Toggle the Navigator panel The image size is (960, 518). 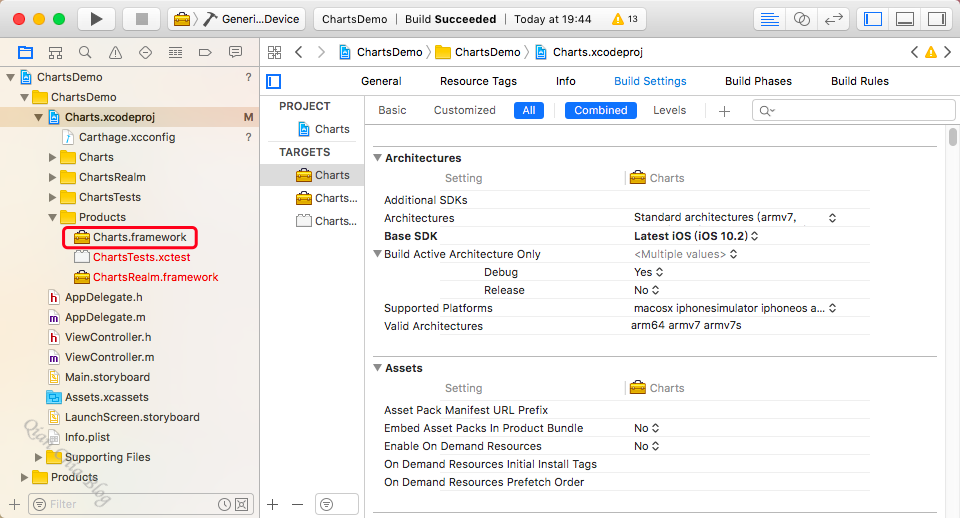(x=872, y=19)
